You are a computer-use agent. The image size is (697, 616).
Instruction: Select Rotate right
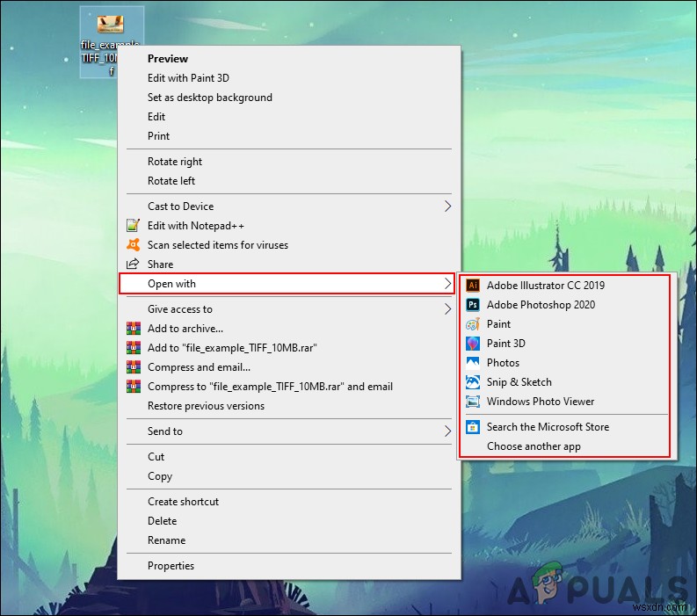coord(289,162)
